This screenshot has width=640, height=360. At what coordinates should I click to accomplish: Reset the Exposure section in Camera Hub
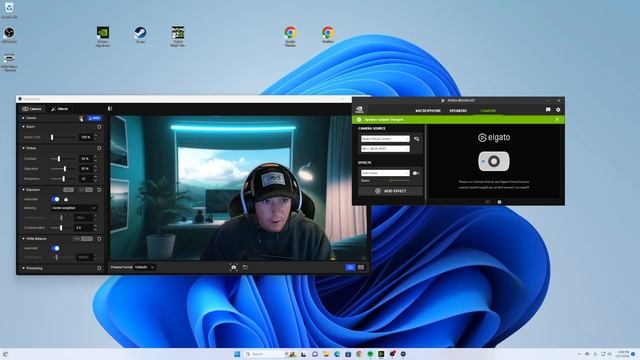click(99, 190)
